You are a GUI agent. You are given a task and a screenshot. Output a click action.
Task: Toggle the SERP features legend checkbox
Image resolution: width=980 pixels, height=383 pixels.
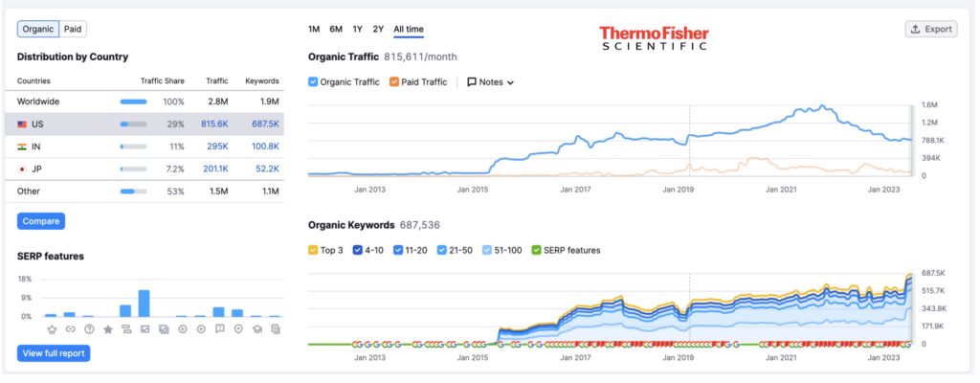pos(536,250)
